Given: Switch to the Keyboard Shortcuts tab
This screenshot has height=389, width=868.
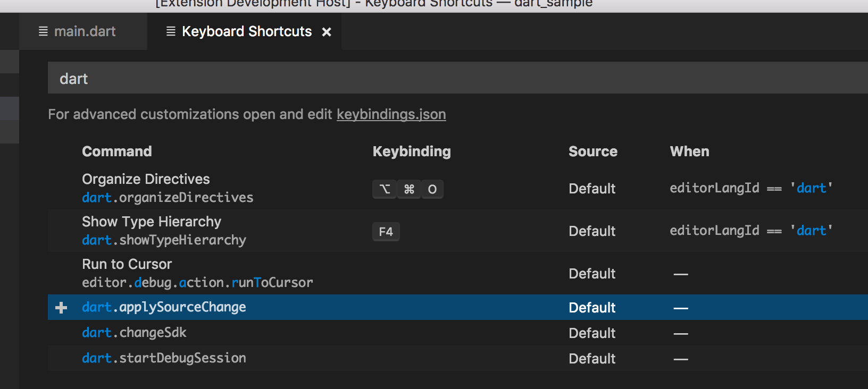Looking at the screenshot, I should click(x=247, y=31).
